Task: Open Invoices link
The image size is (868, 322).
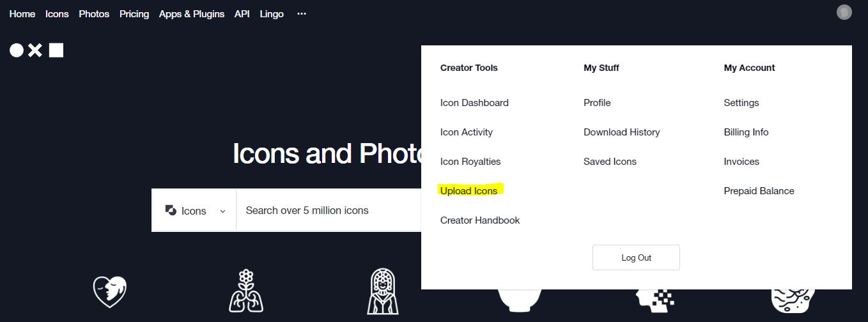Action: coord(741,162)
